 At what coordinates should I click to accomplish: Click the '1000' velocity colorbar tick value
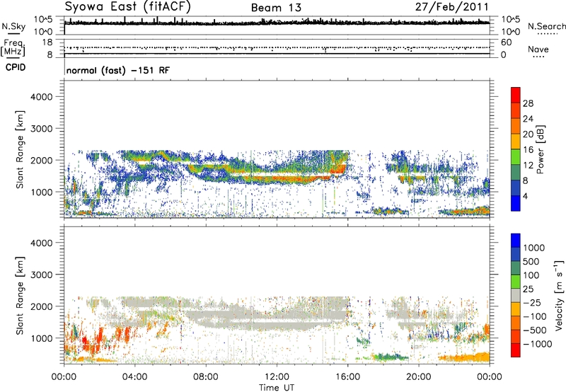(534, 248)
